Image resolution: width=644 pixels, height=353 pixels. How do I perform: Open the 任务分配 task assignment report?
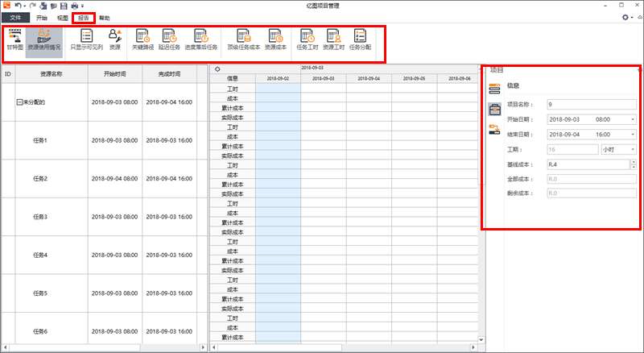[360, 40]
